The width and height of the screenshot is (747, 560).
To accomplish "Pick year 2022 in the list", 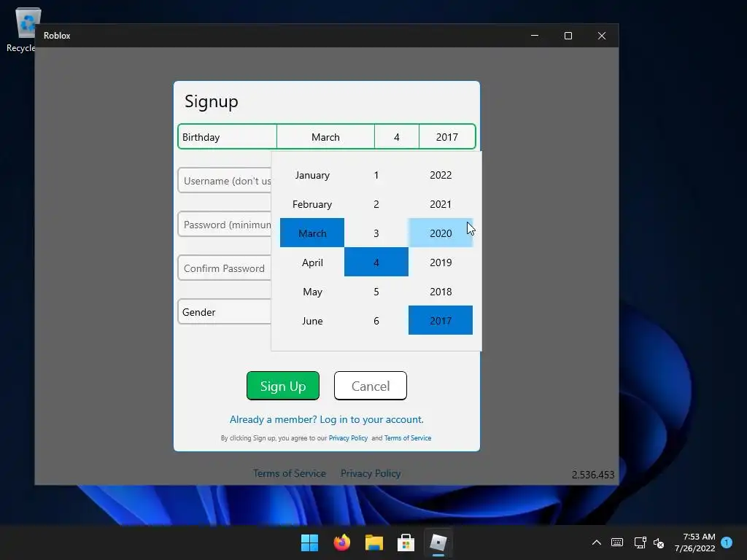I will 441,175.
